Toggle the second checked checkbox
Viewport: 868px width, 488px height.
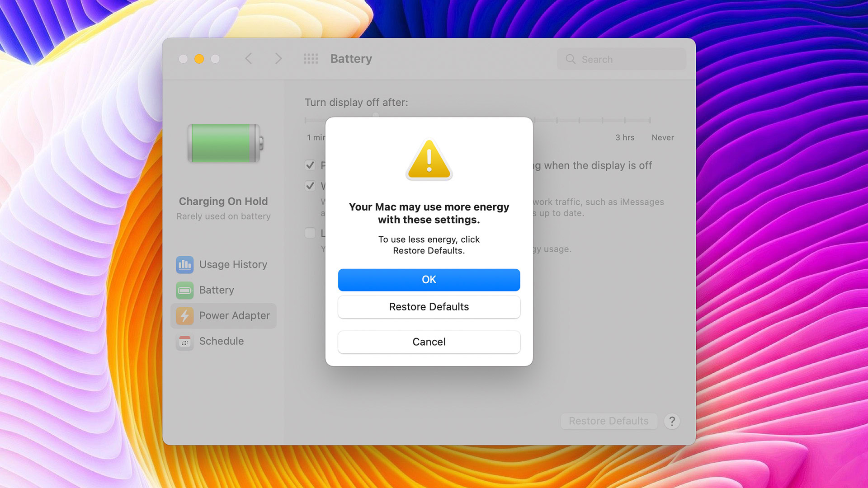click(x=310, y=186)
